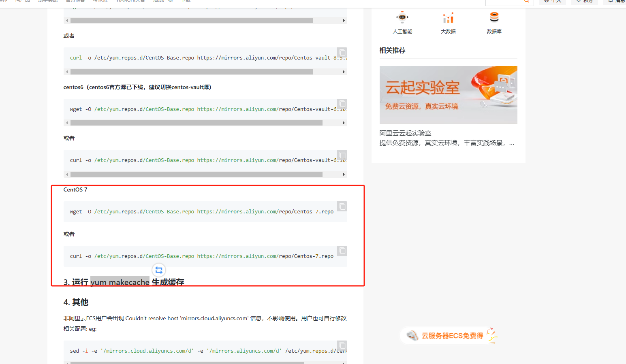Open the 阿里云云起实验室 link
The width and height of the screenshot is (626, 364).
coord(405,133)
